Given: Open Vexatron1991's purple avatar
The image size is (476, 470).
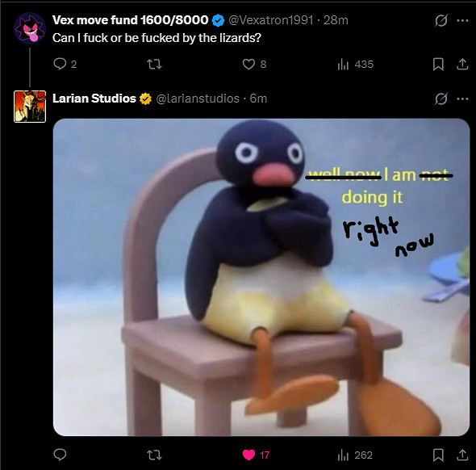Looking at the screenshot, I should pos(30,28).
